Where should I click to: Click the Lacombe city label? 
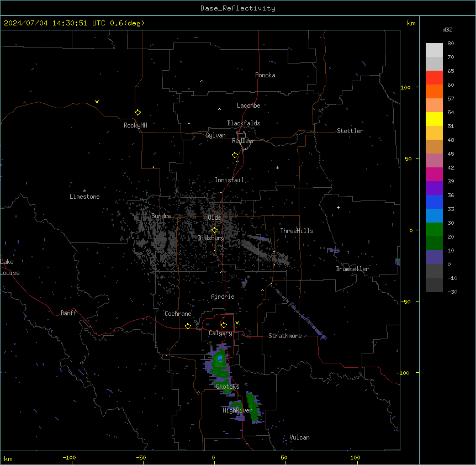248,105
